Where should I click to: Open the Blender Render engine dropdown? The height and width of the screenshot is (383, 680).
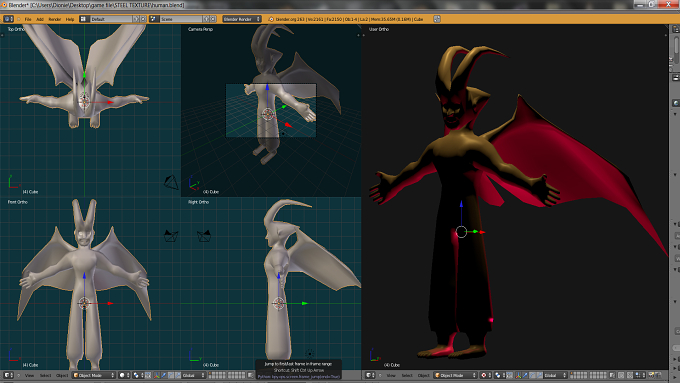click(242, 19)
